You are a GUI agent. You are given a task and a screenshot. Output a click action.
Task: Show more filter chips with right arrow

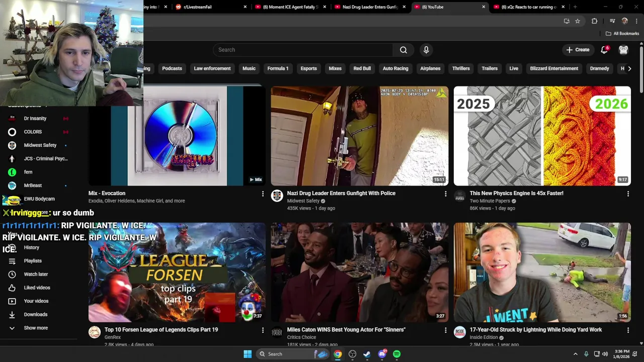(629, 68)
